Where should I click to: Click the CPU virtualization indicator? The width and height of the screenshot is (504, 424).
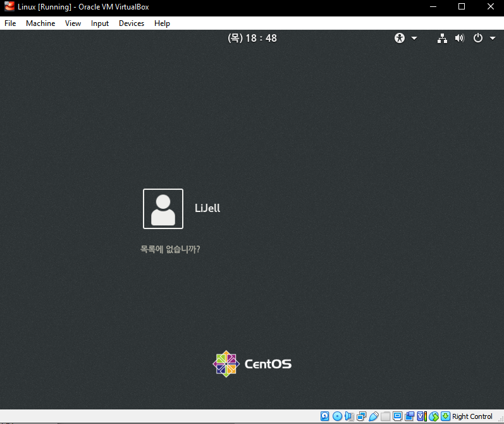tap(421, 416)
